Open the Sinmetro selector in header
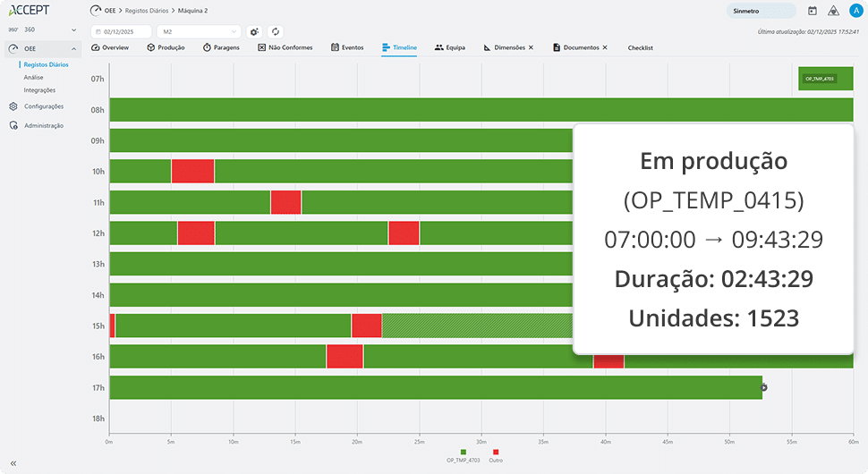 (x=761, y=11)
